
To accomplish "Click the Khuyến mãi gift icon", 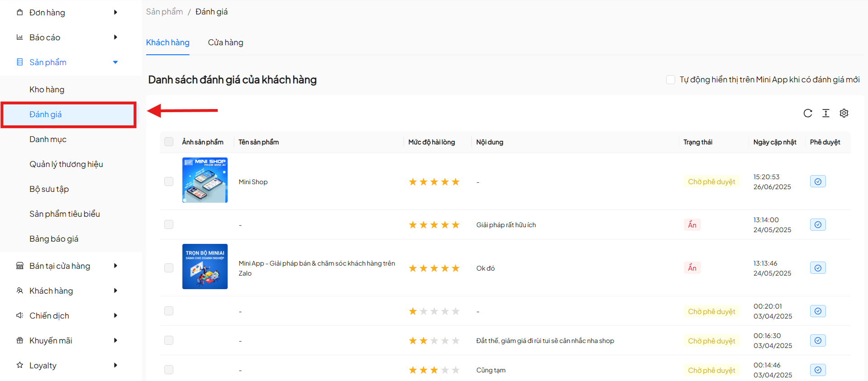I will pos(20,340).
